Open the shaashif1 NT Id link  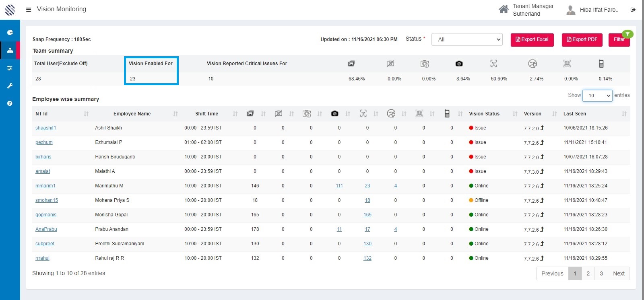tap(45, 128)
